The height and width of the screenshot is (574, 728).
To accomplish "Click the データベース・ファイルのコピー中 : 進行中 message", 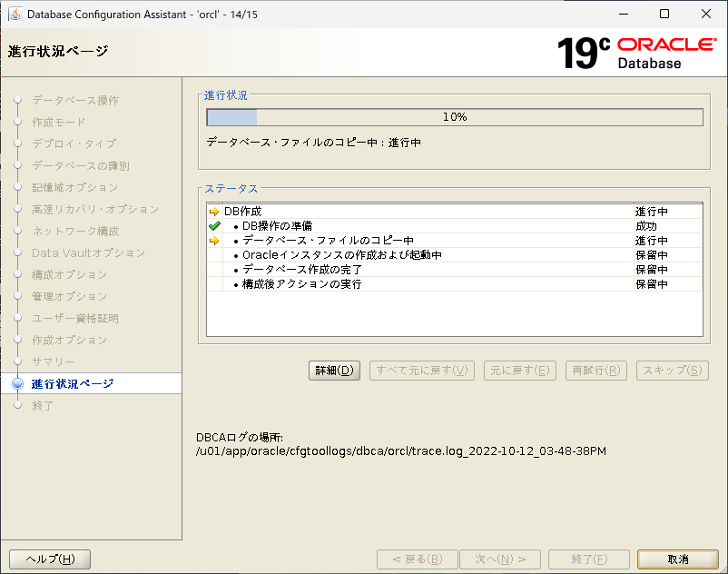I will pos(314,143).
